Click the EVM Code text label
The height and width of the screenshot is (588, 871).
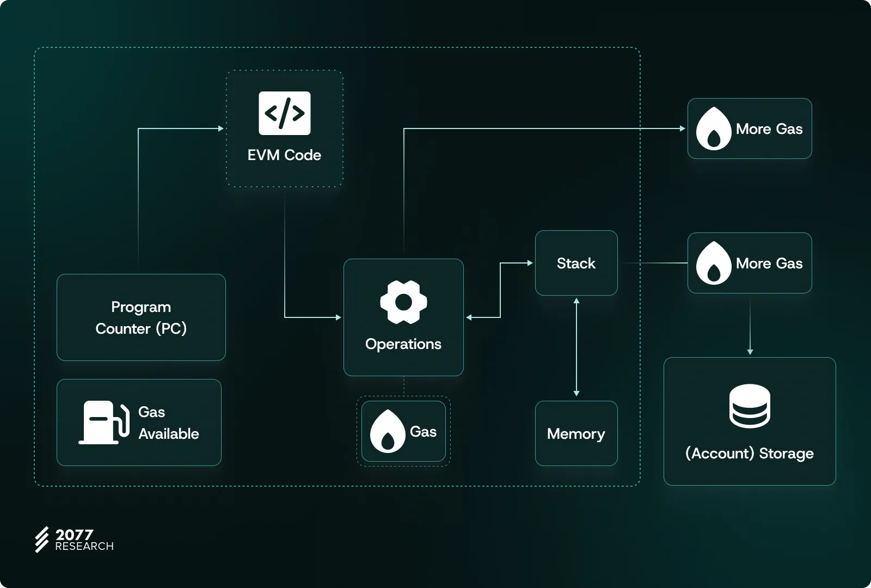pos(284,155)
